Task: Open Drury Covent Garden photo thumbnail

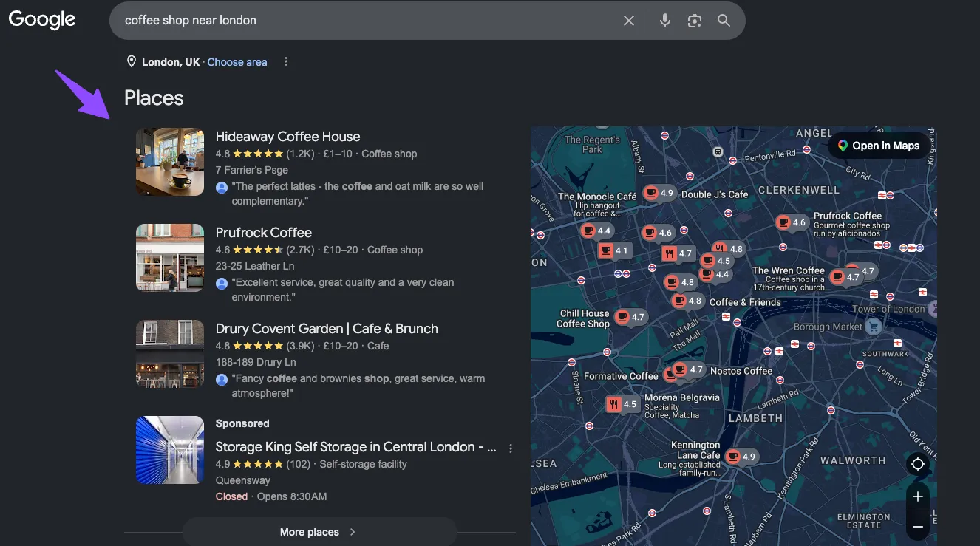Action: (x=170, y=354)
